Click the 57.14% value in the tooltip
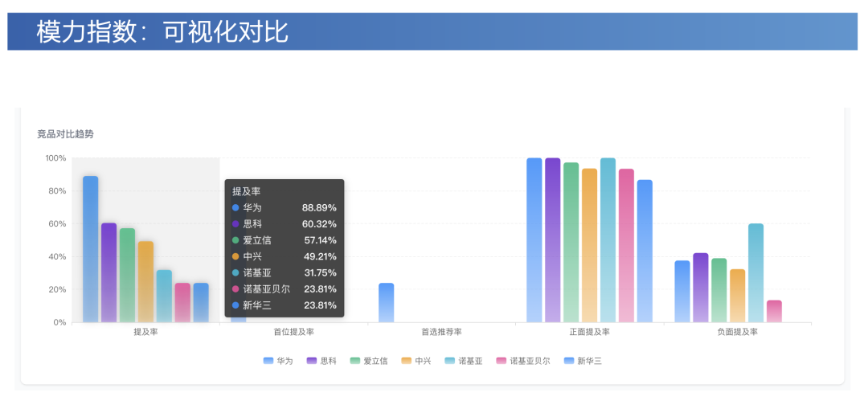The height and width of the screenshot is (409, 868). pos(321,240)
